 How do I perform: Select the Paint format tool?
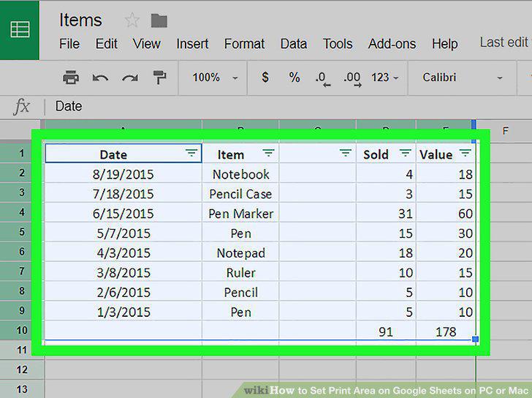pos(159,78)
